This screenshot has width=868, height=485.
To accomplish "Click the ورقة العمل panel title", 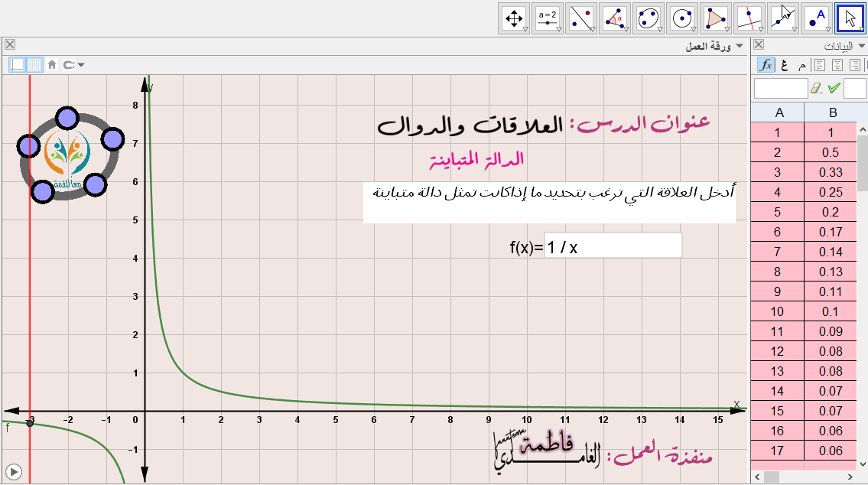I will click(708, 47).
